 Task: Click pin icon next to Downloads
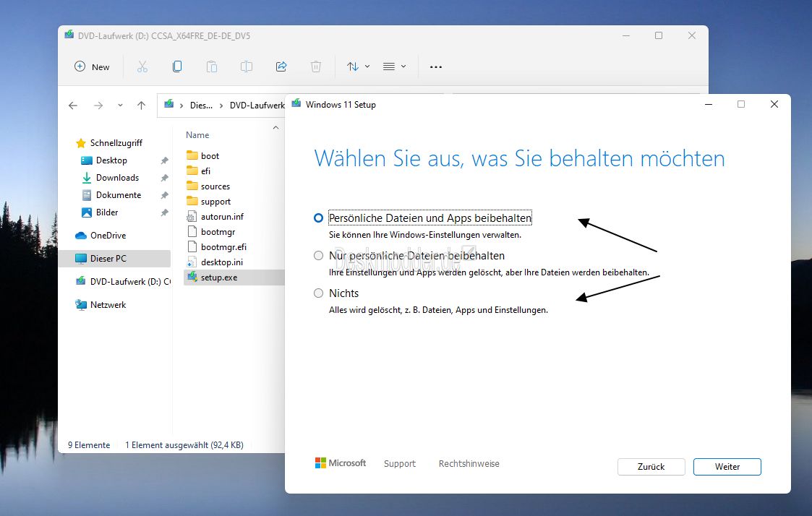tap(164, 178)
